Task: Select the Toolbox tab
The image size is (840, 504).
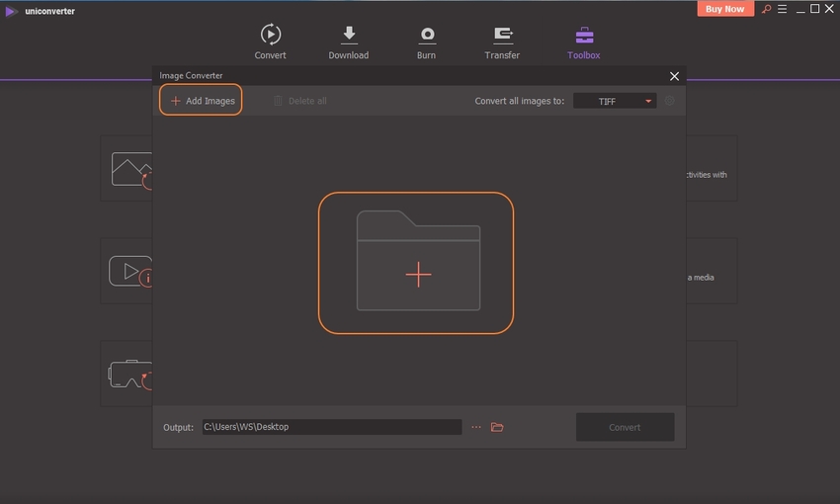Action: (583, 35)
